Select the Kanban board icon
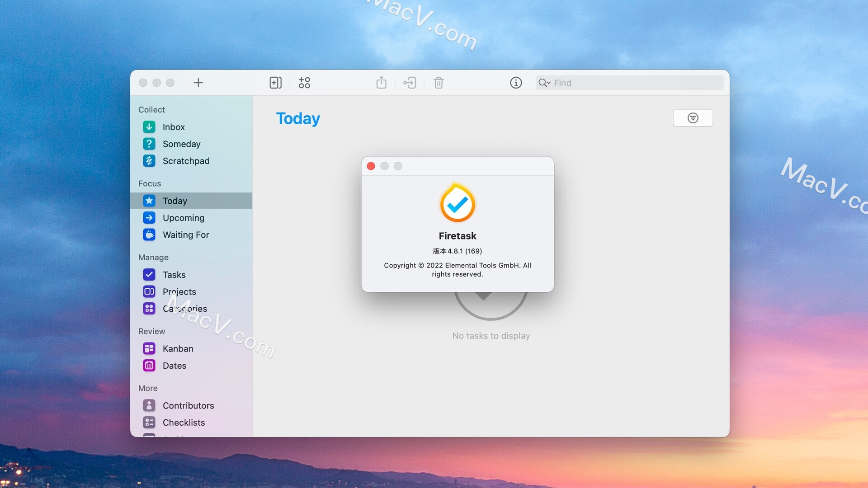868x488 pixels. tap(149, 348)
